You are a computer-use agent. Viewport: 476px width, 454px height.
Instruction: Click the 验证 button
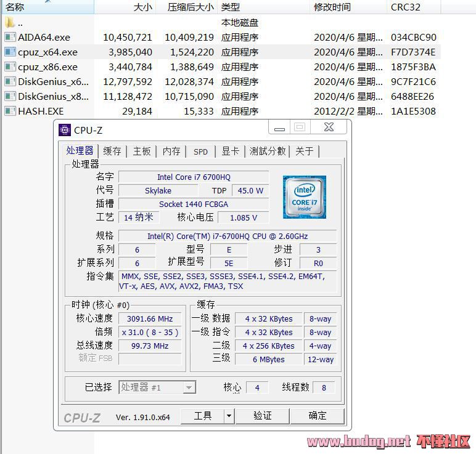click(262, 416)
